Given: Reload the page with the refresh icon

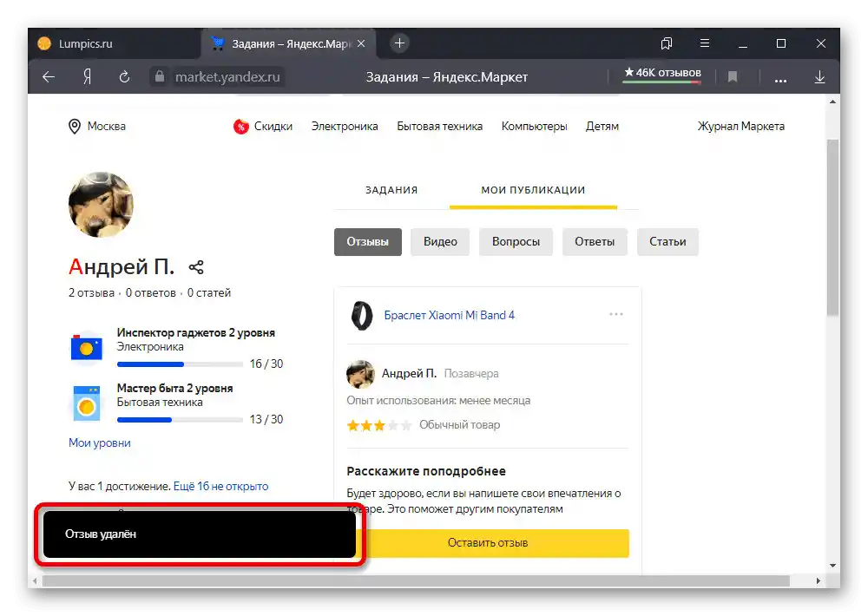Looking at the screenshot, I should (x=124, y=77).
